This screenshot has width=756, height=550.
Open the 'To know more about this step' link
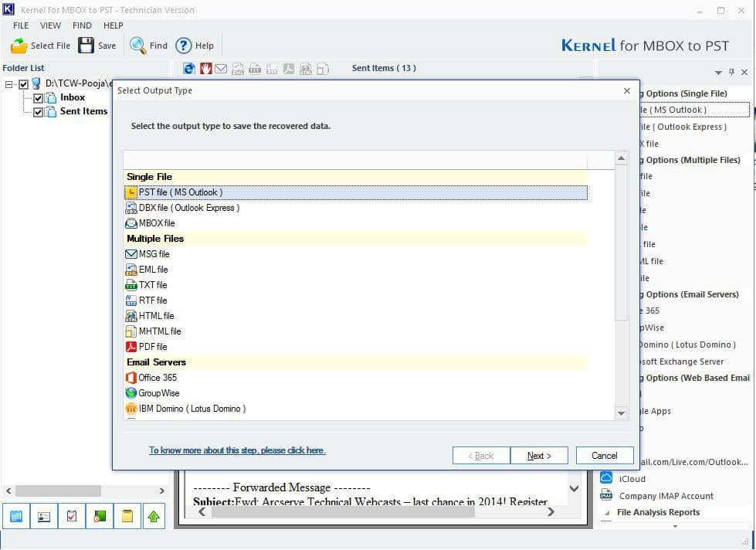[x=237, y=450]
